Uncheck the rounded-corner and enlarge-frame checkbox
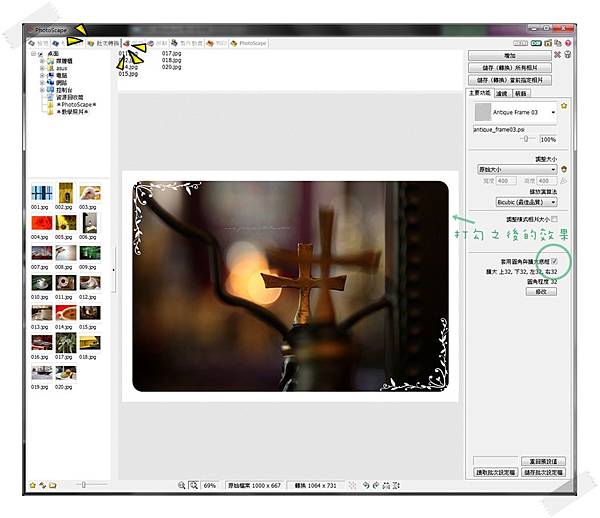The width and height of the screenshot is (600, 518). 554,261
